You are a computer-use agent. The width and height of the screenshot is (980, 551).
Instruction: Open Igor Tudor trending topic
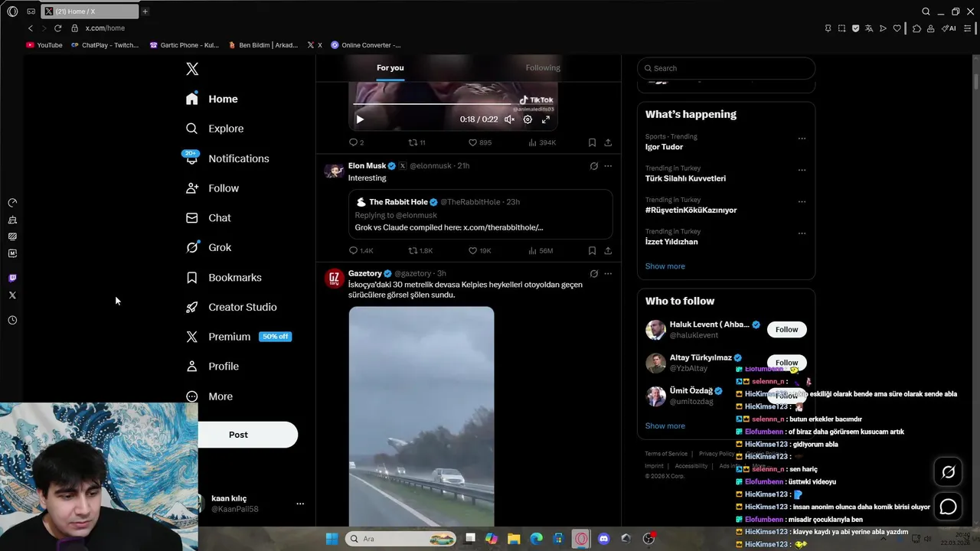[x=664, y=147]
